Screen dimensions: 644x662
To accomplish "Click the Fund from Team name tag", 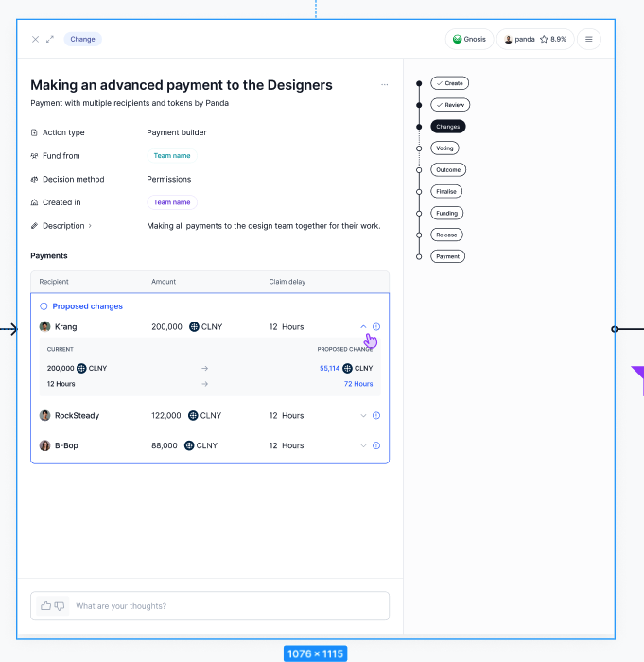I will click(172, 156).
